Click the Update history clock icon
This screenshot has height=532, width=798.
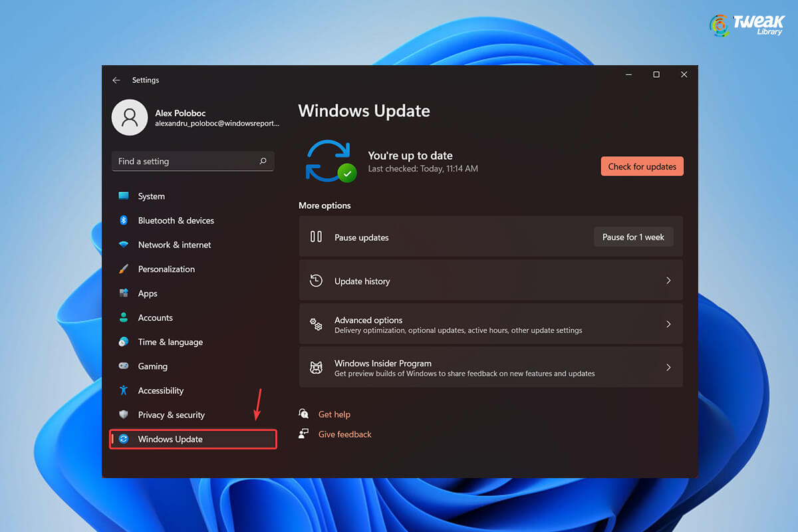[315, 280]
